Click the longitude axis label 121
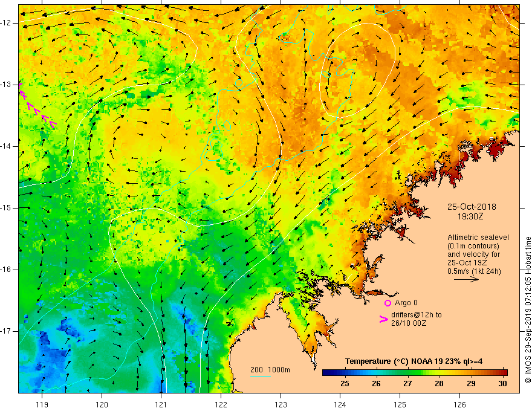Image resolution: width=532 pixels, height=411 pixels. [x=161, y=404]
